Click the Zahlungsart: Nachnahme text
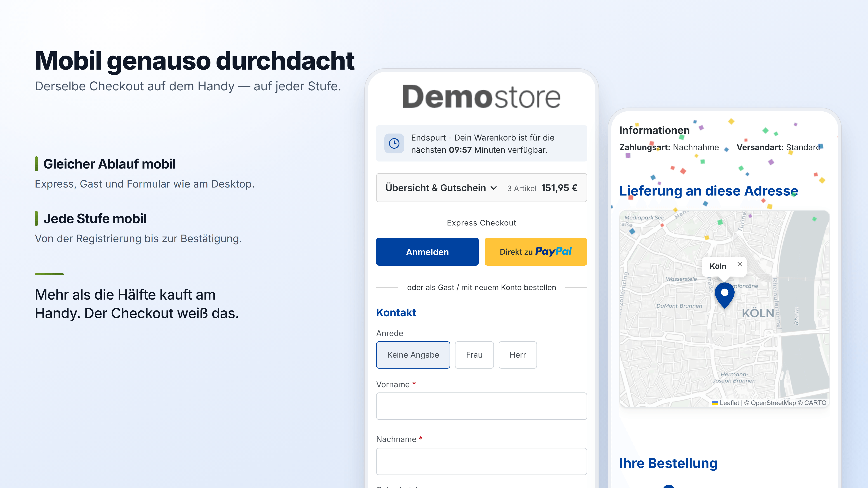Viewport: 868px width, 488px height. tap(669, 148)
